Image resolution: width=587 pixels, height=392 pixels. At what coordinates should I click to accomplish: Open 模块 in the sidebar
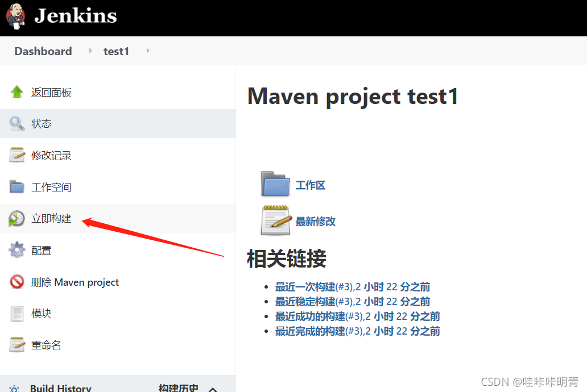click(x=41, y=313)
